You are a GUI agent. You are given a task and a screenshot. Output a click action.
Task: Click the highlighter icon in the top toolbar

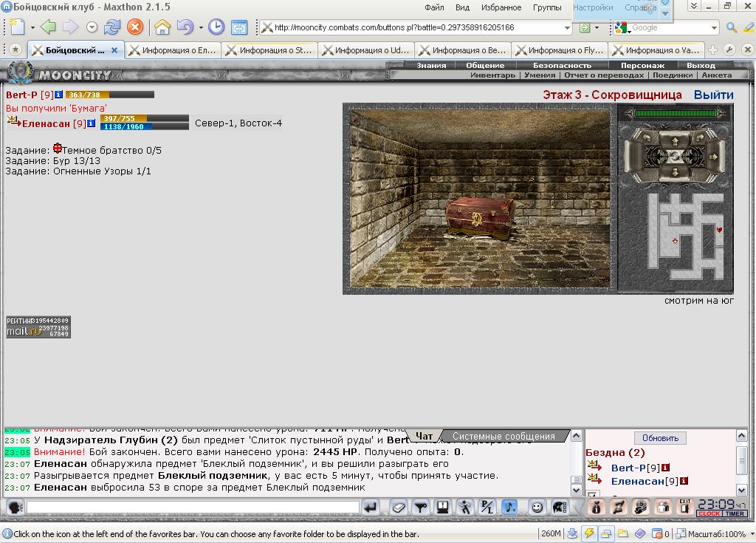pyautogui.click(x=749, y=27)
